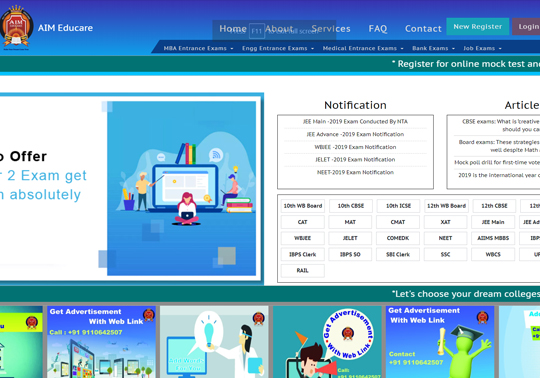The height and width of the screenshot is (378, 540).
Task: Open the city skyline advertisement with call number
Action: (x=101, y=342)
